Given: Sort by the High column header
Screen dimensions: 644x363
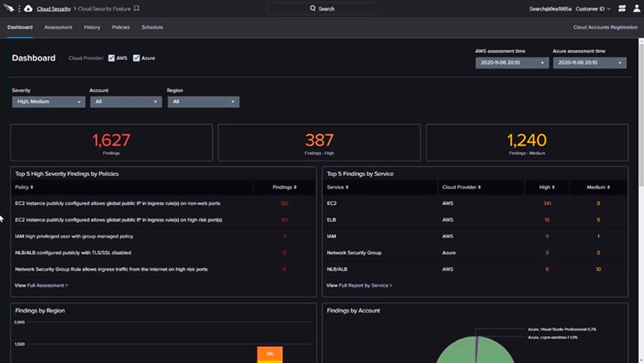Looking at the screenshot, I should point(547,187).
